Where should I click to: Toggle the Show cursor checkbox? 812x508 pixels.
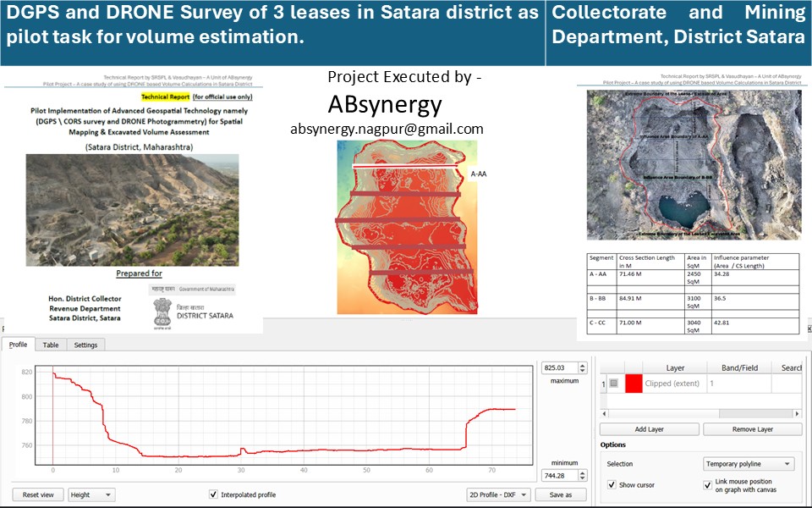612,484
